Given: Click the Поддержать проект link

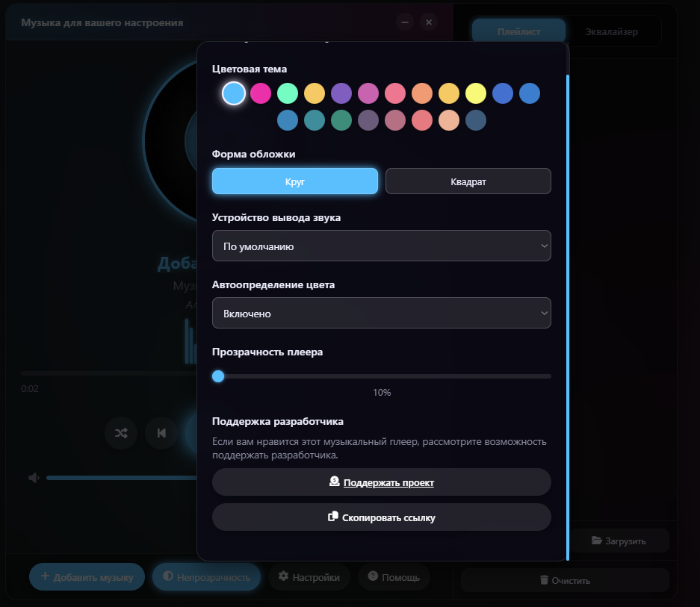Looking at the screenshot, I should click(x=381, y=482).
